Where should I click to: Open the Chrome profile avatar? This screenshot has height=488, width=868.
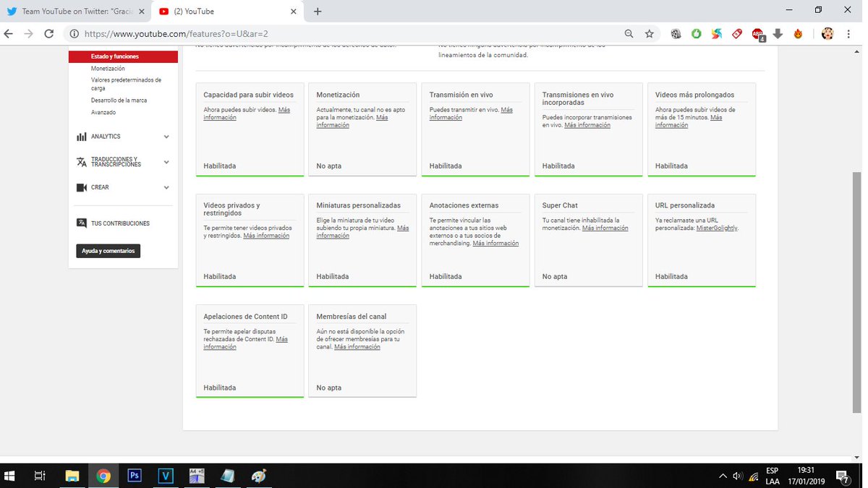coord(828,33)
